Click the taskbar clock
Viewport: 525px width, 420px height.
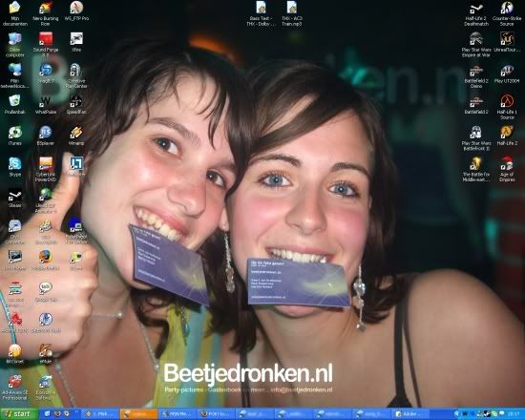point(514,414)
